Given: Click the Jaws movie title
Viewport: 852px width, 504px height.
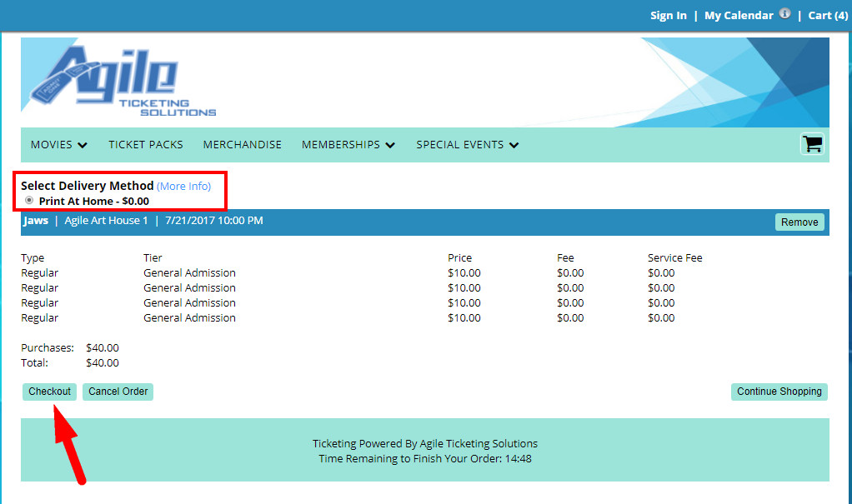Looking at the screenshot, I should point(36,221).
